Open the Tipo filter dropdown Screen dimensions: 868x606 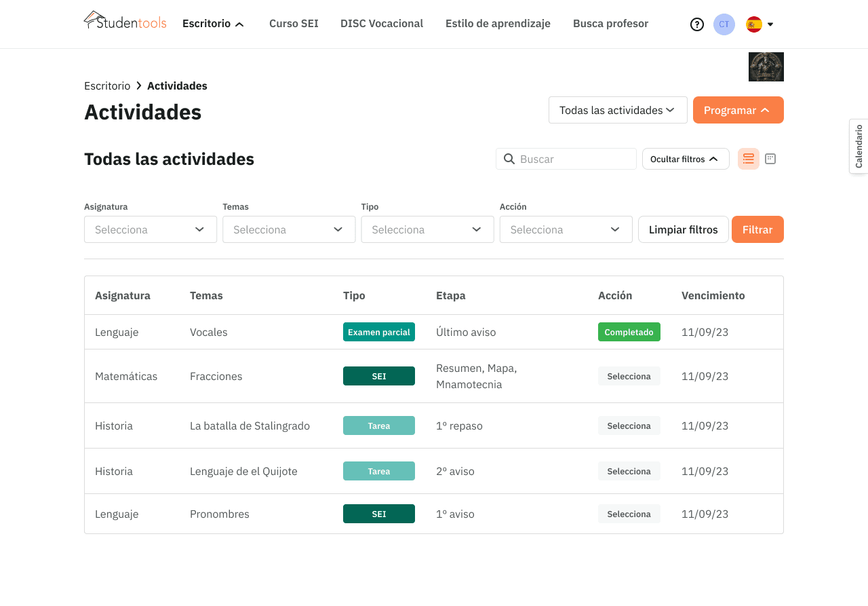click(427, 229)
